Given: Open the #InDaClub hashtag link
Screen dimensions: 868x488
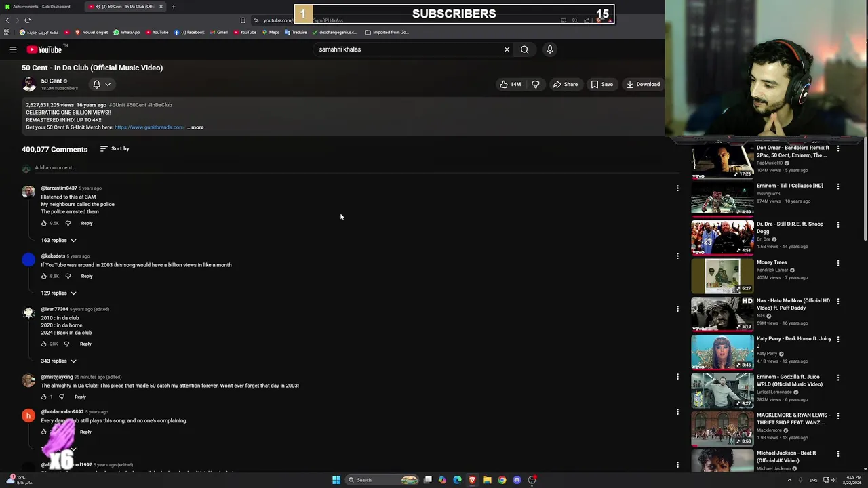Looking at the screenshot, I should pos(160,105).
